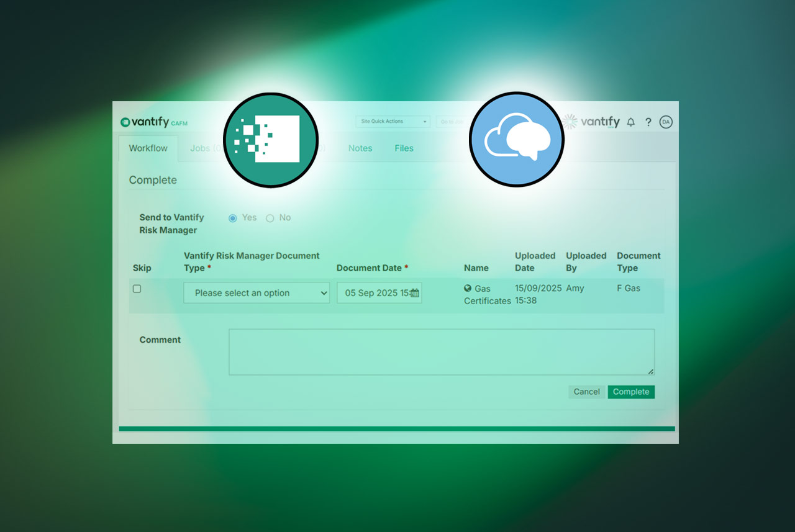Click the cloud brain circle icon

click(516, 139)
